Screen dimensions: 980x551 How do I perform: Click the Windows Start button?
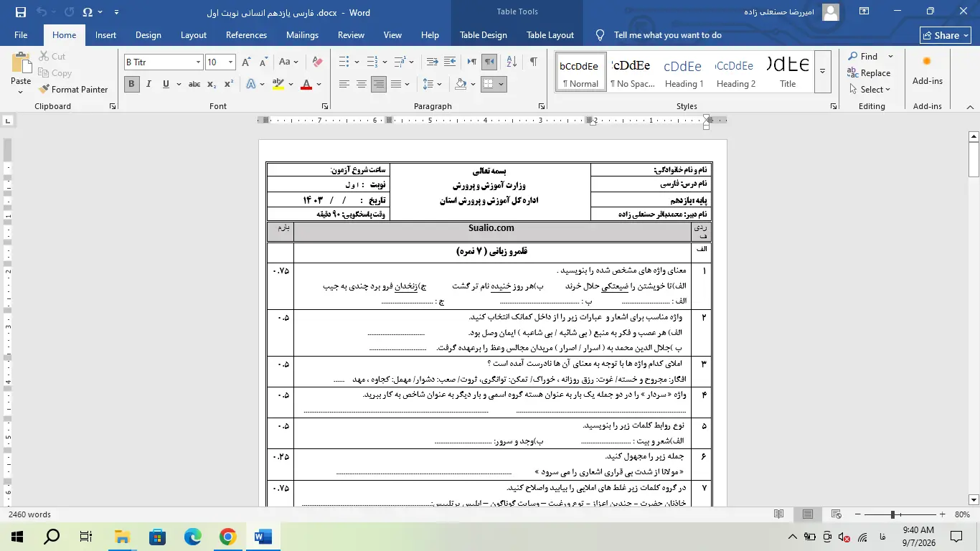coord(17,537)
